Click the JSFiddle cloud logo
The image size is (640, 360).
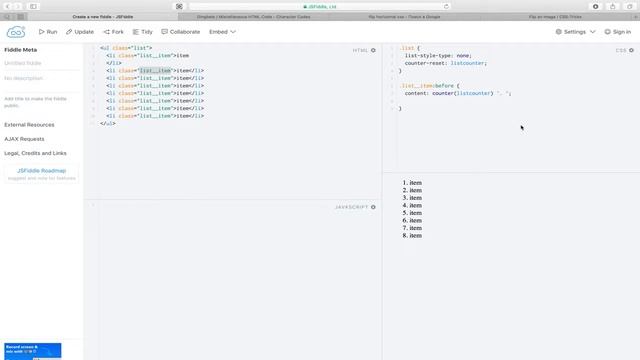[x=16, y=32]
